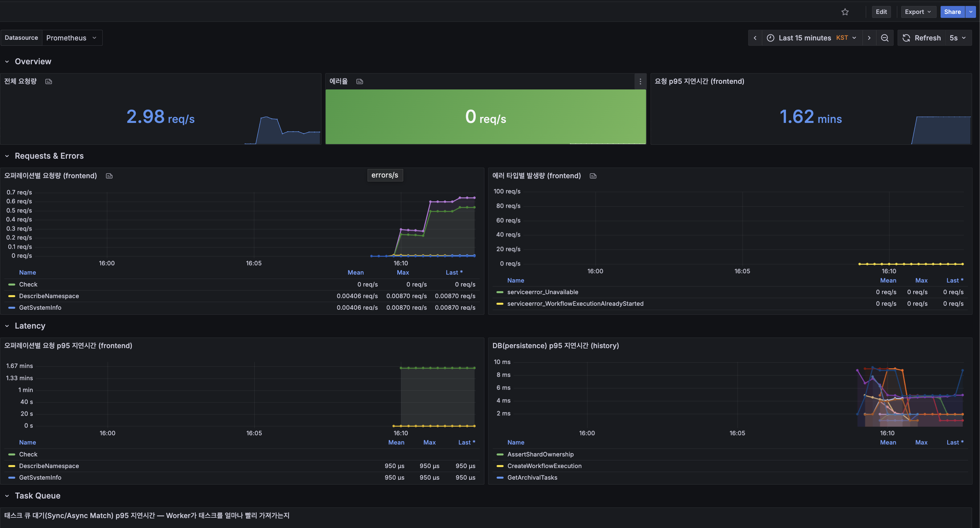Click DescribeNamespace 950 µs Mean latency value
980x528 pixels.
394,466
